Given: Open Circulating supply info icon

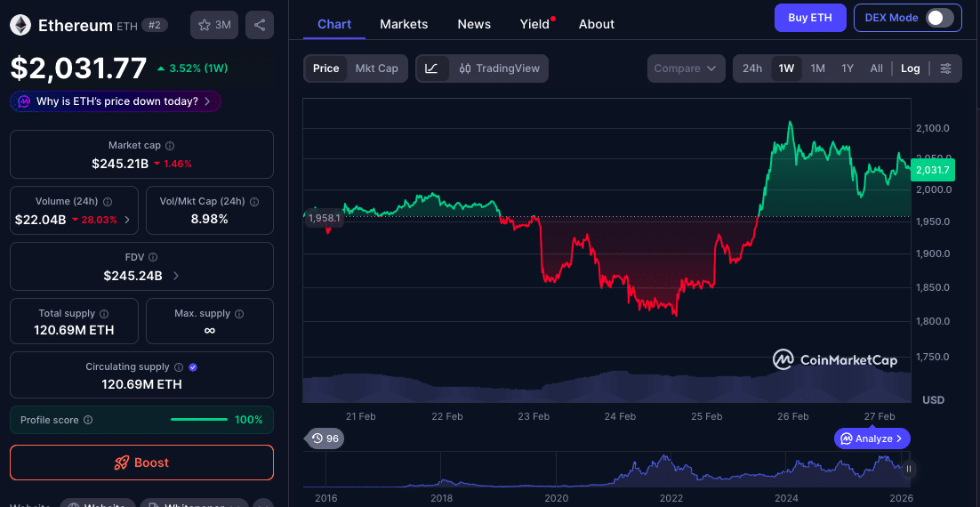Looking at the screenshot, I should [x=179, y=367].
